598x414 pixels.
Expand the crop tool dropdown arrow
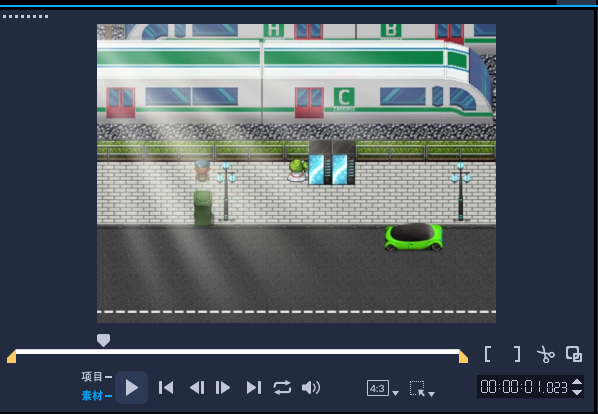[431, 394]
